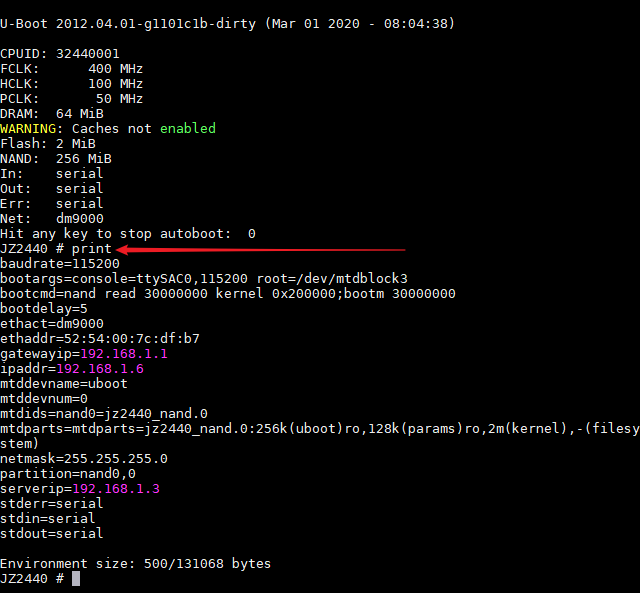Click the 'Out: serial' line
This screenshot has height=593, width=640.
[x=52, y=189]
